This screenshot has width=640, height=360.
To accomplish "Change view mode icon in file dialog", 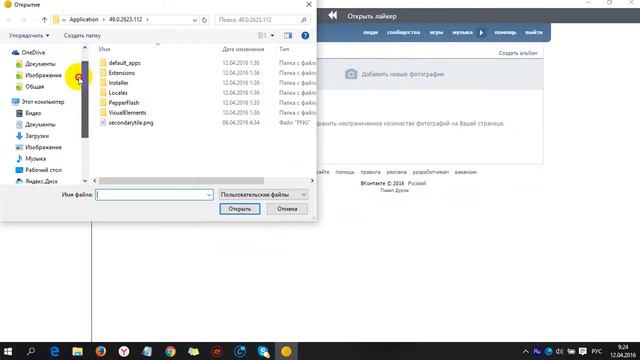I will pos(262,36).
